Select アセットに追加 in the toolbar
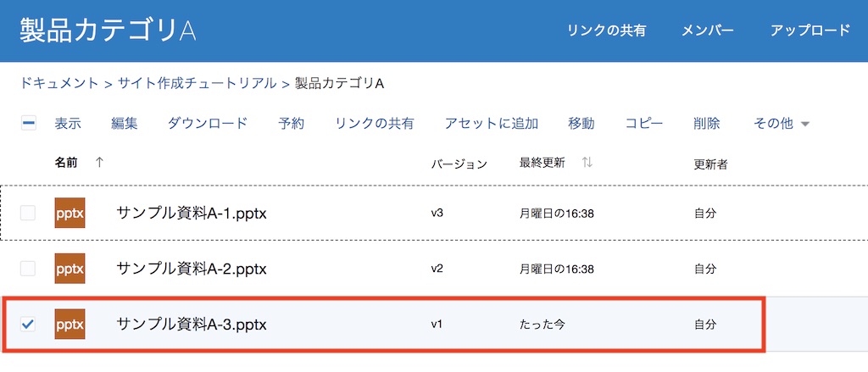This screenshot has height=372, width=868. [491, 124]
